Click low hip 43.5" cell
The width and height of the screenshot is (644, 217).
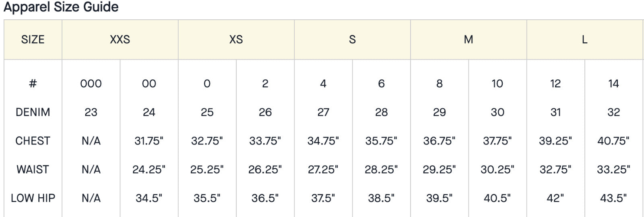click(x=613, y=198)
